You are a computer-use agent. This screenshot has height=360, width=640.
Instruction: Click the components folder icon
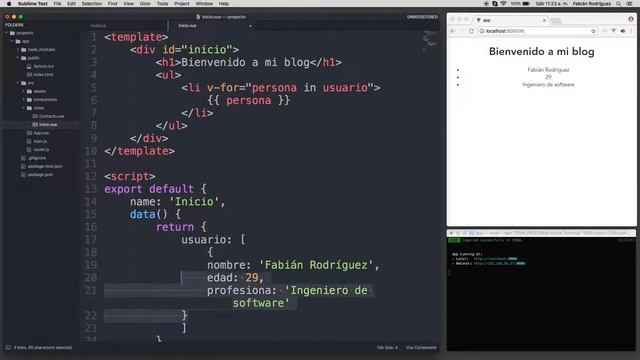(29, 100)
